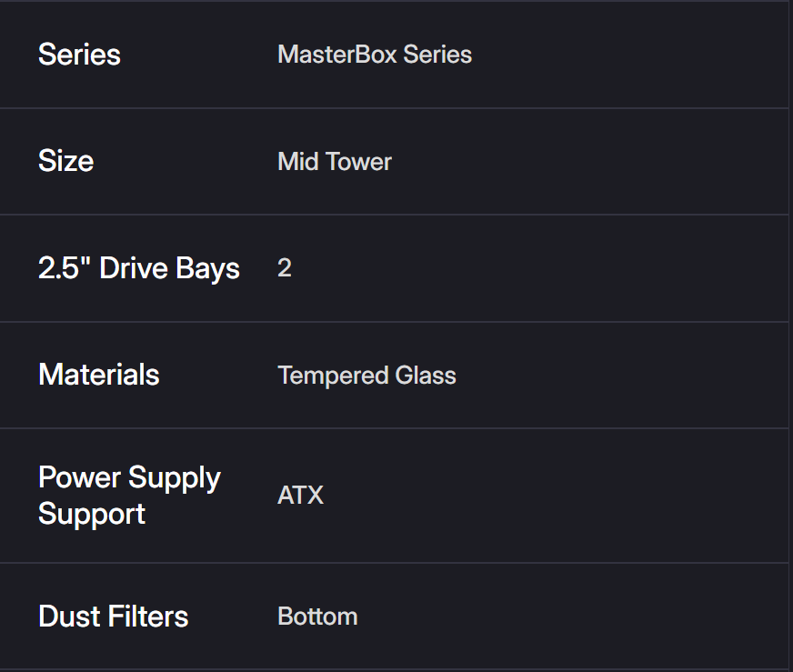The height and width of the screenshot is (672, 793).
Task: Click the Materials row label
Action: coord(98,375)
